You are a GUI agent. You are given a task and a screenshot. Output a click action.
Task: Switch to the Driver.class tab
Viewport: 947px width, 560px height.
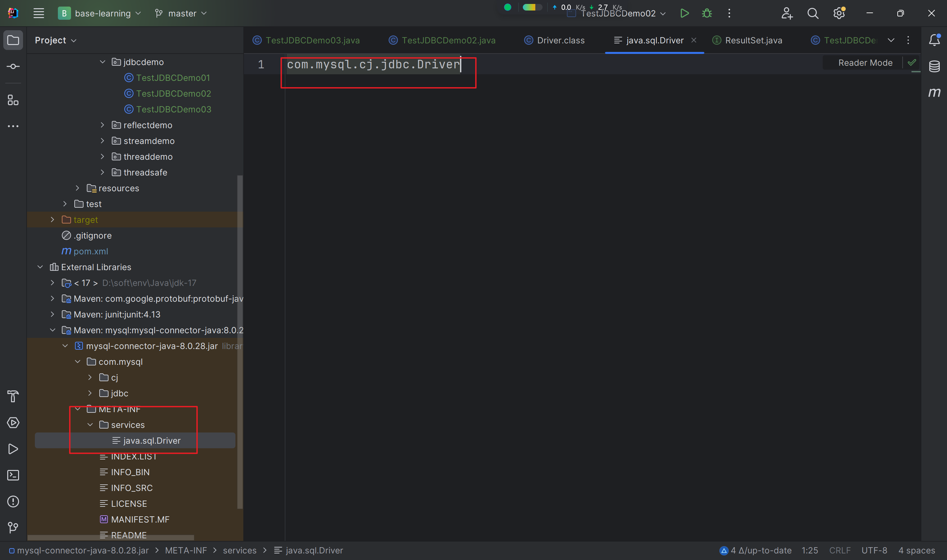tap(561, 40)
